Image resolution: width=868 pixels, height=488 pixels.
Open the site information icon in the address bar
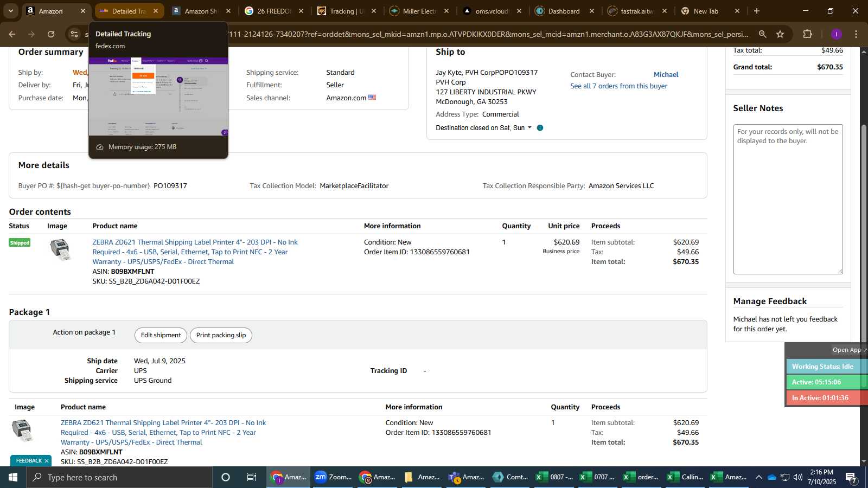coord(74,34)
